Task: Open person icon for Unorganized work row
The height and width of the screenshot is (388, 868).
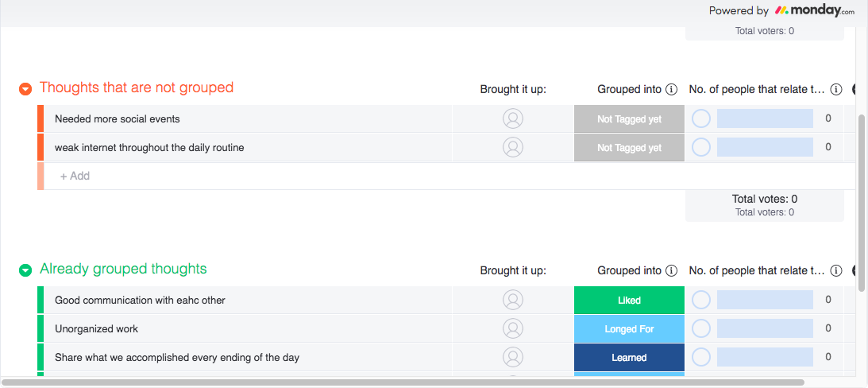Action: pos(513,328)
